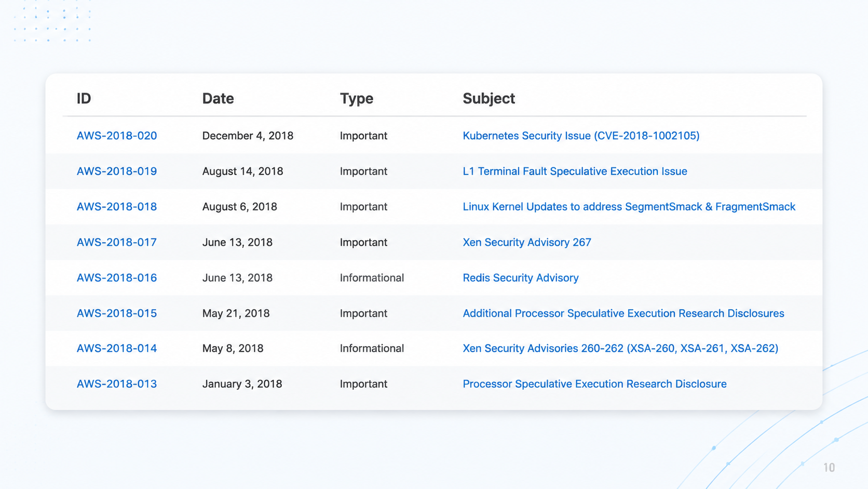Open the AWS-2018-014 bulletin link

pyautogui.click(x=117, y=348)
